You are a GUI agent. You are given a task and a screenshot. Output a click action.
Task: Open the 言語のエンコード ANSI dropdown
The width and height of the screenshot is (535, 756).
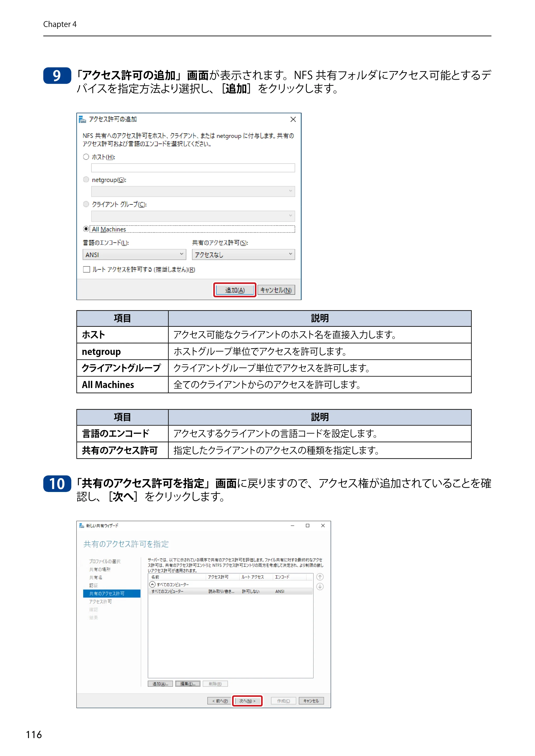click(x=134, y=254)
